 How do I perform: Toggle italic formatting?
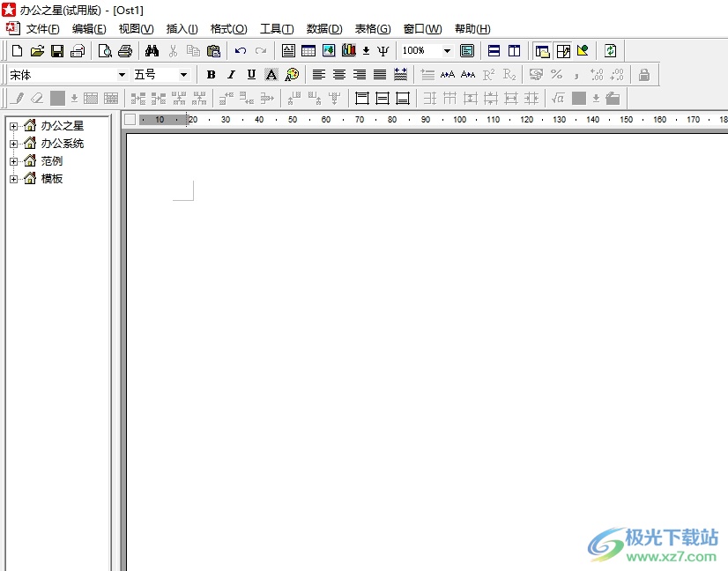click(231, 75)
